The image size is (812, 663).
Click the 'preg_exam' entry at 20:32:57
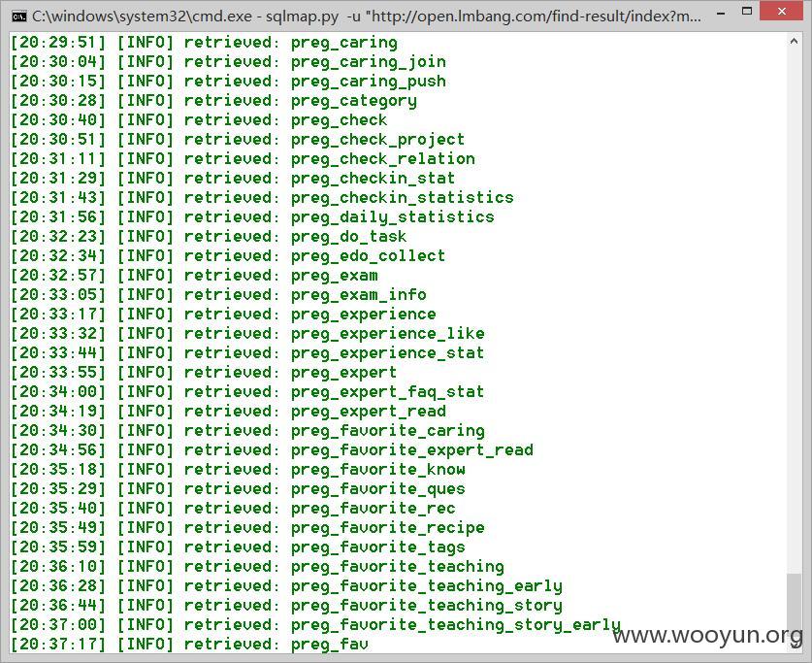334,276
